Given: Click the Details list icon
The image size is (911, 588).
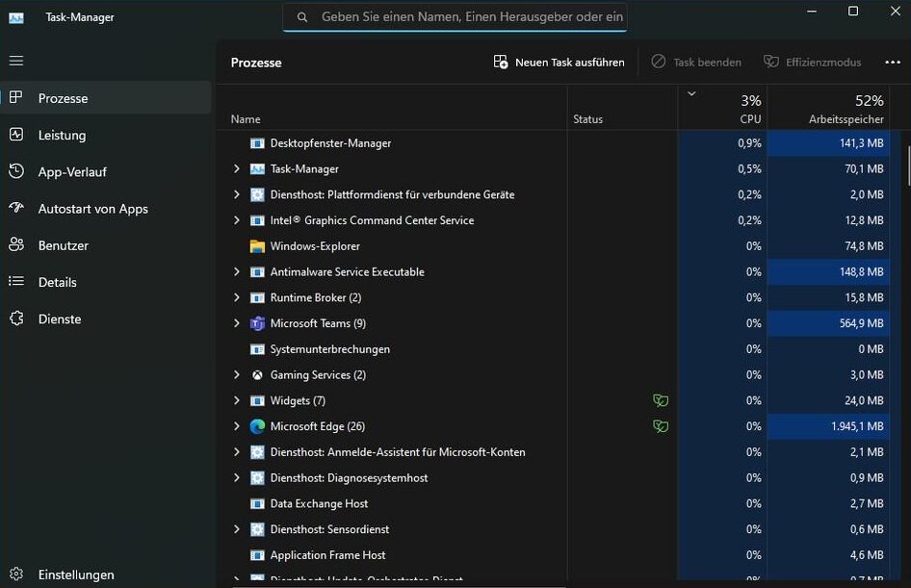Looking at the screenshot, I should pos(16,282).
